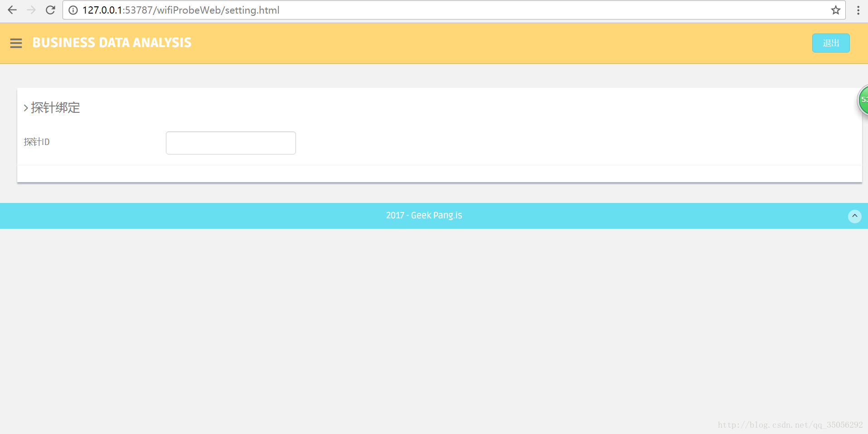Click the scroll-to-top arrow in footer
This screenshot has width=868, height=434.
(x=854, y=216)
